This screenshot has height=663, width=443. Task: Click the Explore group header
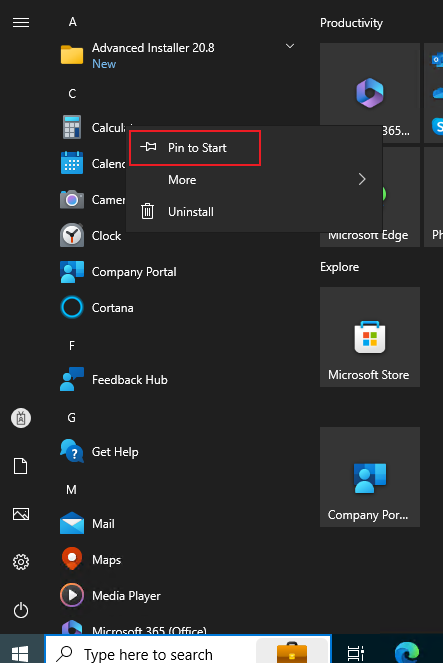(x=339, y=267)
